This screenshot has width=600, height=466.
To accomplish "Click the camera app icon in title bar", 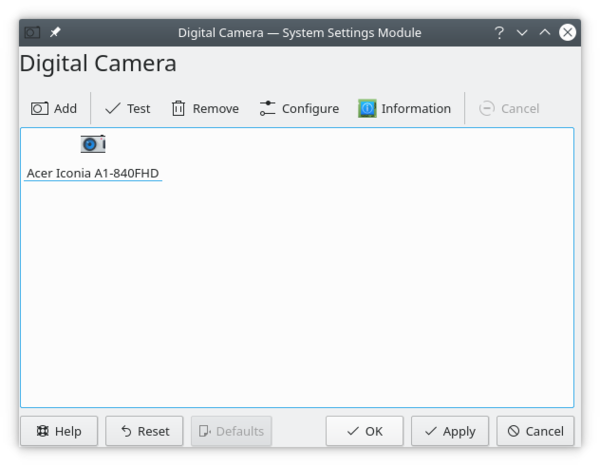I will pyautogui.click(x=32, y=32).
